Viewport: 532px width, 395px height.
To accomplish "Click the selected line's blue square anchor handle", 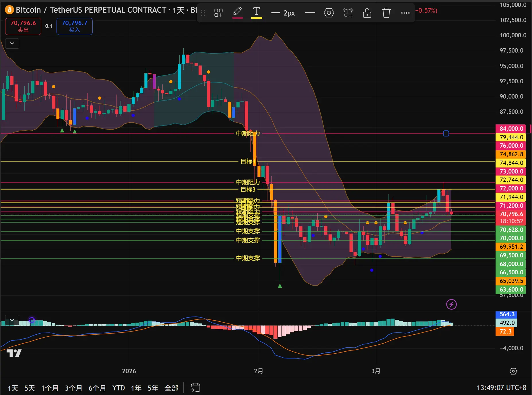I will (446, 133).
